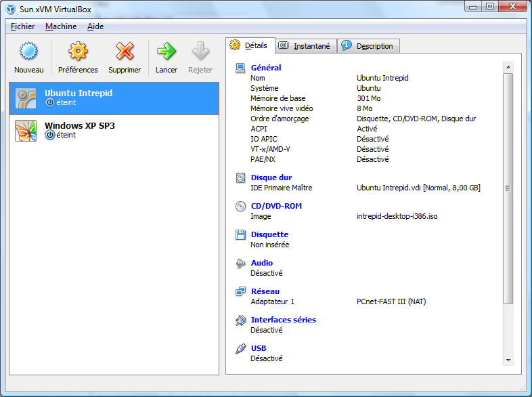Switch to the Description tab

point(368,46)
